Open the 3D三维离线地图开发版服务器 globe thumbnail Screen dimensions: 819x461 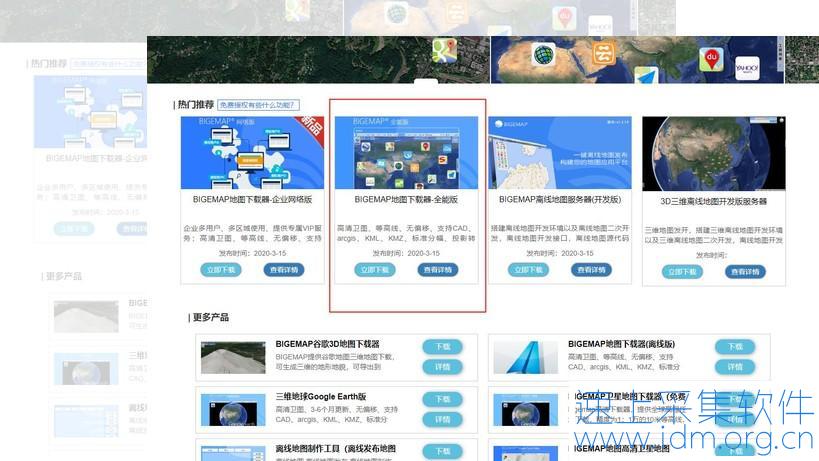point(713,153)
